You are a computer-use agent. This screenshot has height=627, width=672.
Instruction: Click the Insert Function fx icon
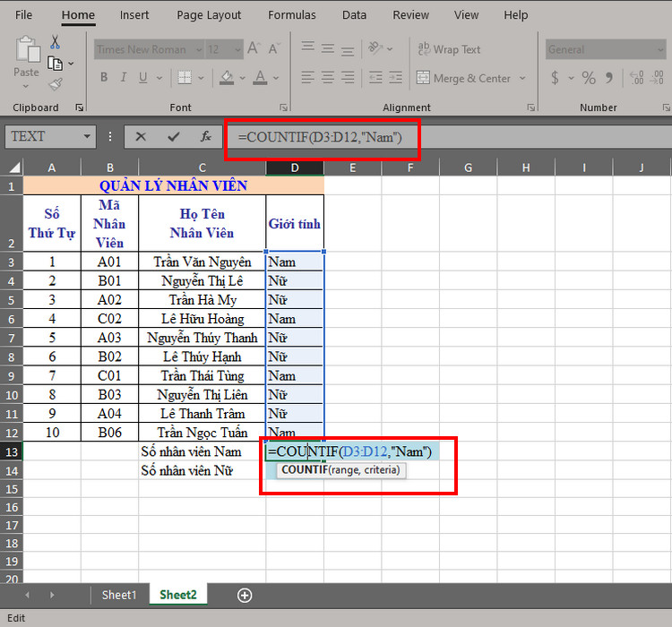205,136
